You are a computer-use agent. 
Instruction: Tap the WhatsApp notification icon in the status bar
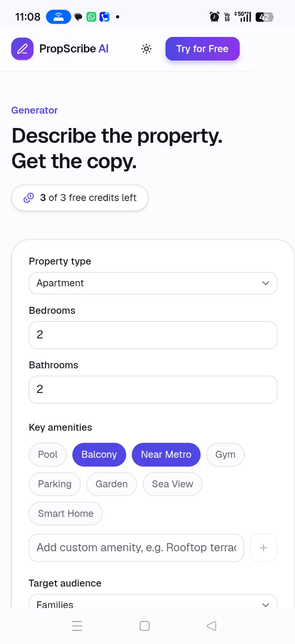[92, 17]
